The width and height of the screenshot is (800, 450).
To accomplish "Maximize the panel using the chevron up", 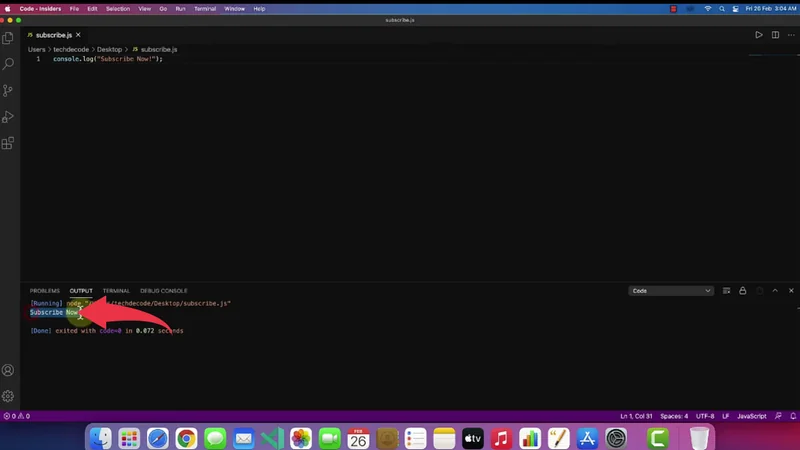I will [773, 291].
